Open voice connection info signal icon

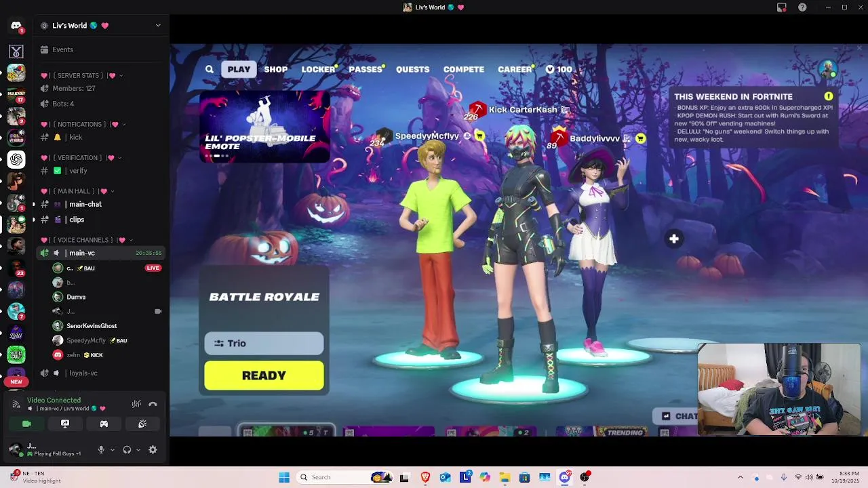click(x=16, y=404)
